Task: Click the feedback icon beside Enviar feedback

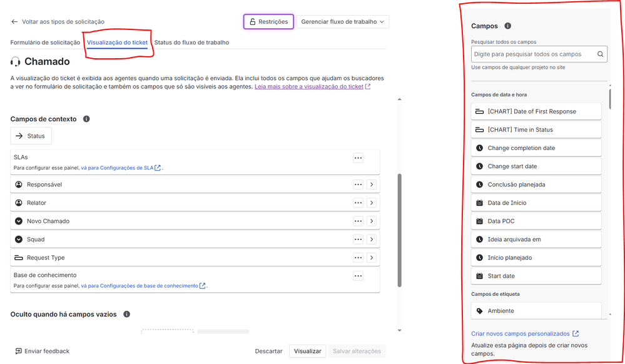Action: click(x=18, y=351)
